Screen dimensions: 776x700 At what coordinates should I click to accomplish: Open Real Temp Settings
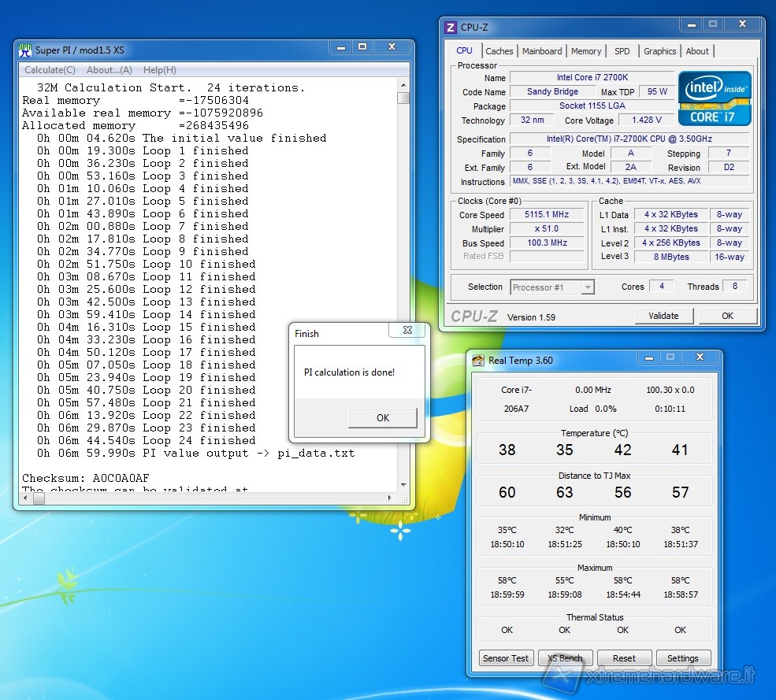pos(682,658)
